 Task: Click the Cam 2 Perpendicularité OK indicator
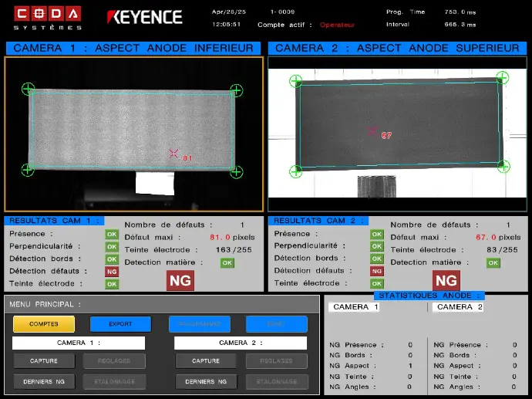click(x=376, y=246)
